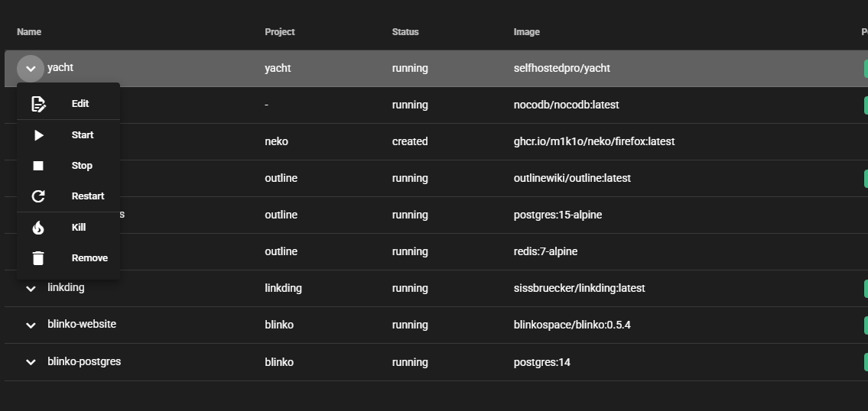Click the Kill flame icon

point(38,228)
